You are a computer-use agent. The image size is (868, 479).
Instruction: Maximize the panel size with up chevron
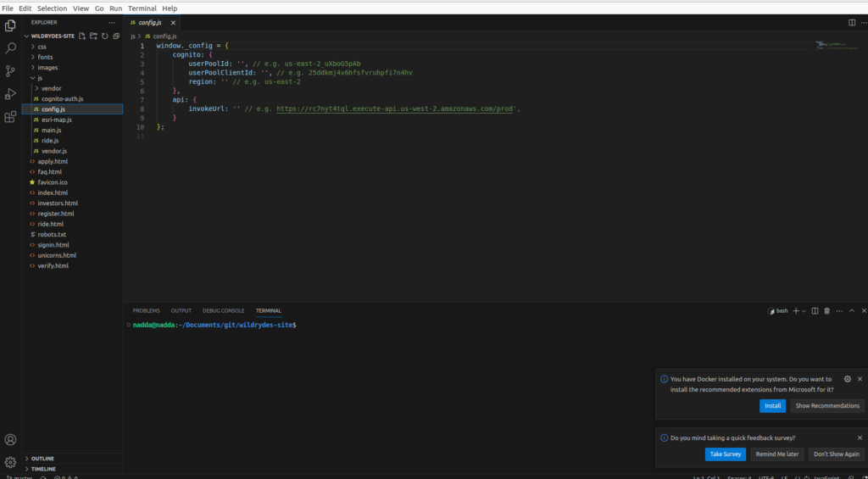point(852,311)
